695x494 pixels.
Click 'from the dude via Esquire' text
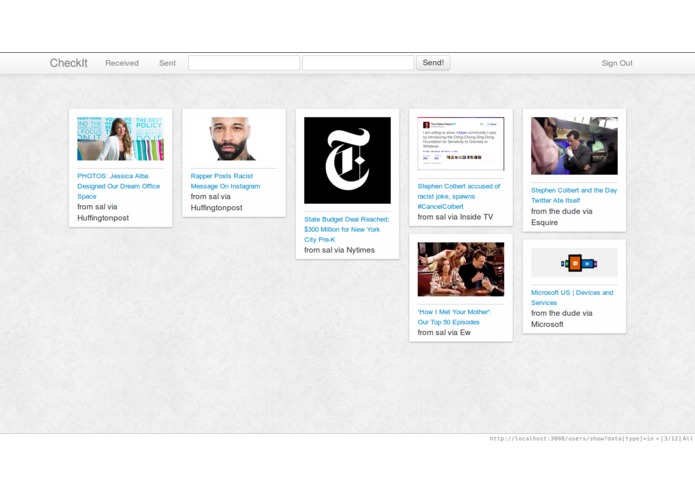point(562,217)
